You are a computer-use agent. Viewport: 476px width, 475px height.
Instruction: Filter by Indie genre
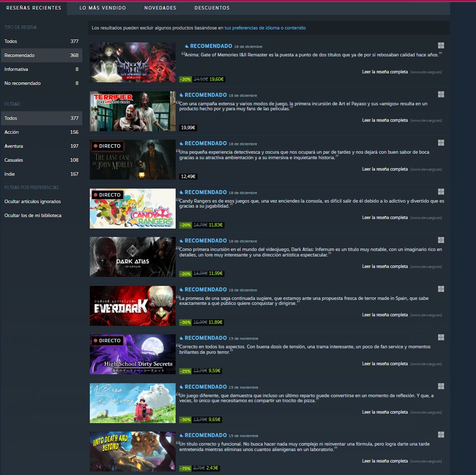[x=41, y=174]
